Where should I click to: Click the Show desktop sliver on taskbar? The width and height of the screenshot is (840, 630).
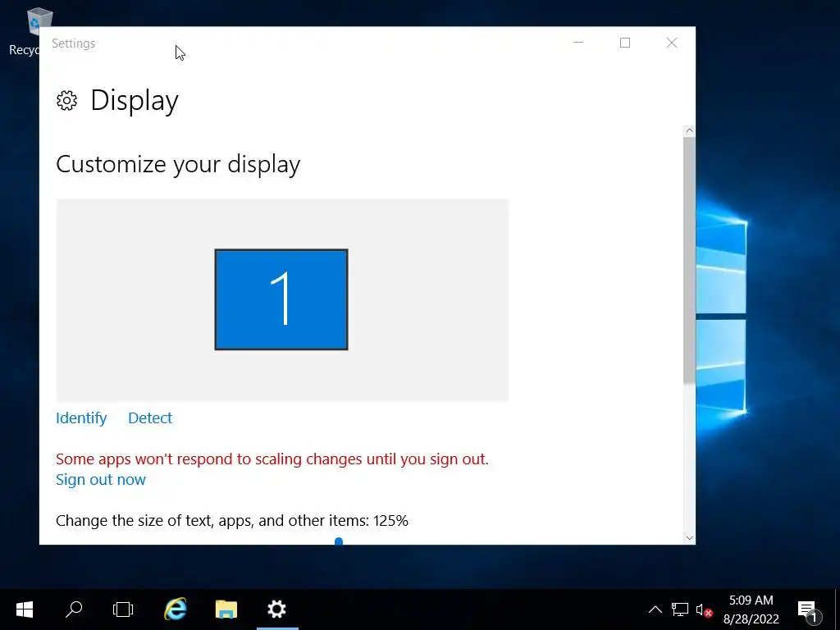pyautogui.click(x=838, y=609)
